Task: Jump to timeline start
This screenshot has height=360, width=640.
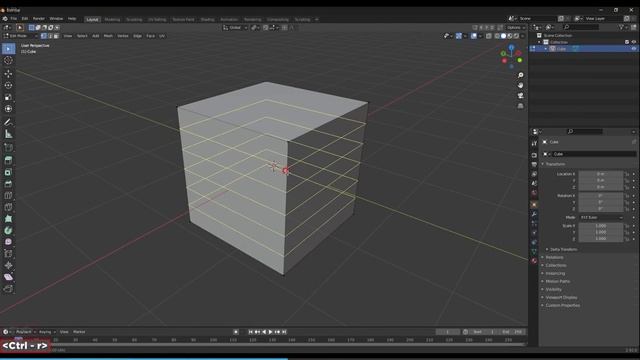Action: 250,332
